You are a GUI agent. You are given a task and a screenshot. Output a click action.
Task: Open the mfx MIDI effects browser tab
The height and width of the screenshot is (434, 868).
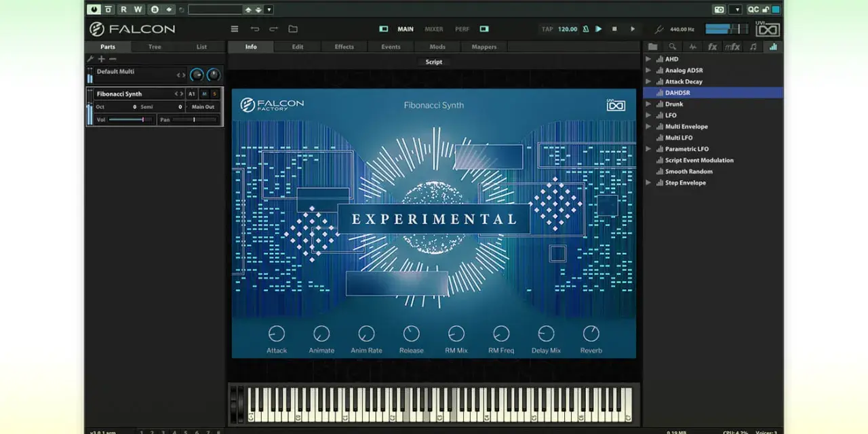point(732,47)
